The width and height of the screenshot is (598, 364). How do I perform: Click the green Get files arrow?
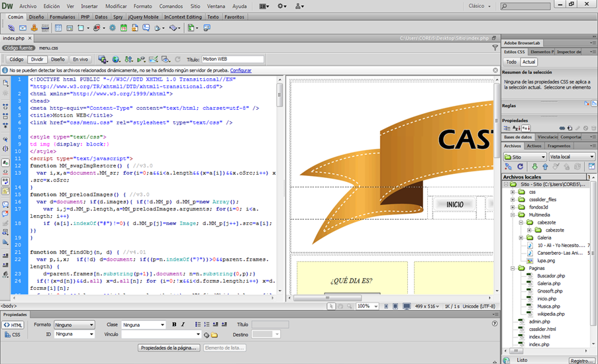coord(534,167)
